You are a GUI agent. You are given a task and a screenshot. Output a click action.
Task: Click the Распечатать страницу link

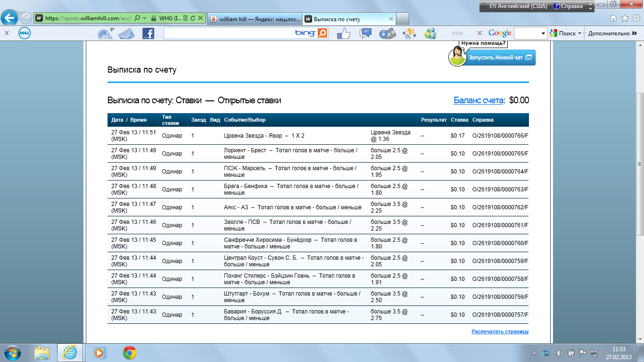[x=500, y=332]
